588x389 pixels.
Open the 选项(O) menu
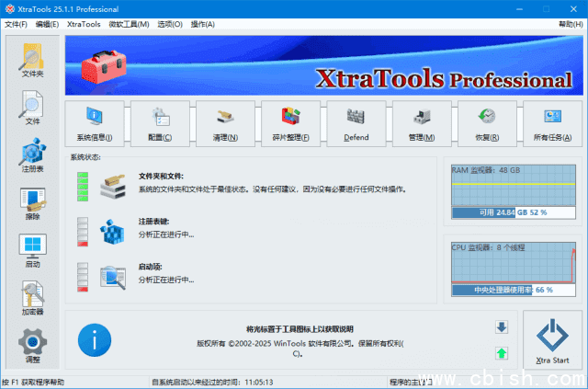170,24
